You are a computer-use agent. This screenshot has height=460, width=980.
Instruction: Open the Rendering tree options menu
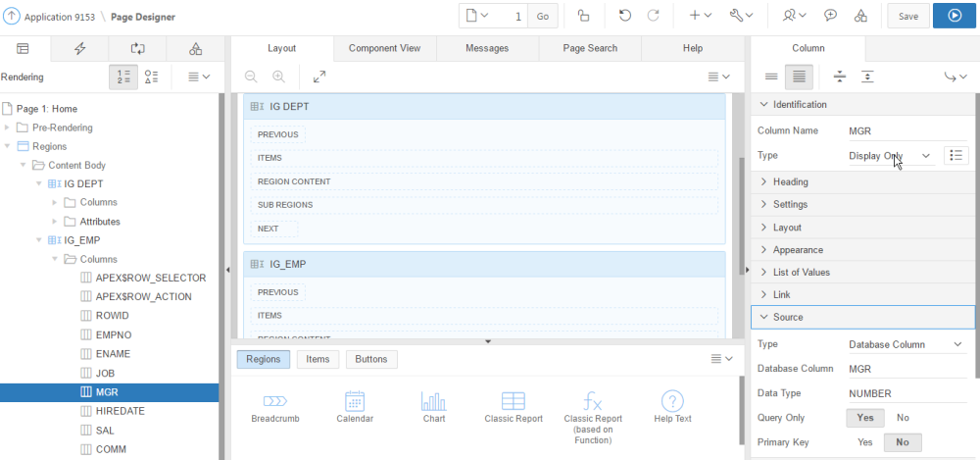[199, 77]
